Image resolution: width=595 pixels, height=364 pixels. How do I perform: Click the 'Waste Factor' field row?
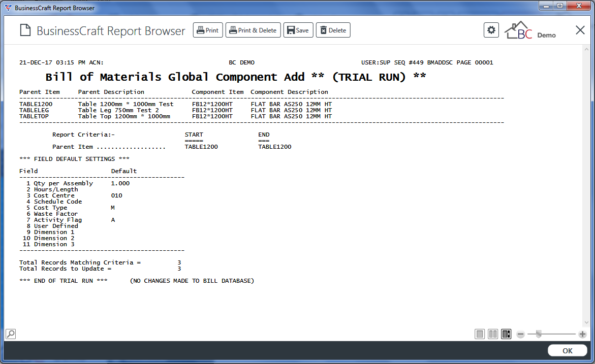tap(52, 214)
